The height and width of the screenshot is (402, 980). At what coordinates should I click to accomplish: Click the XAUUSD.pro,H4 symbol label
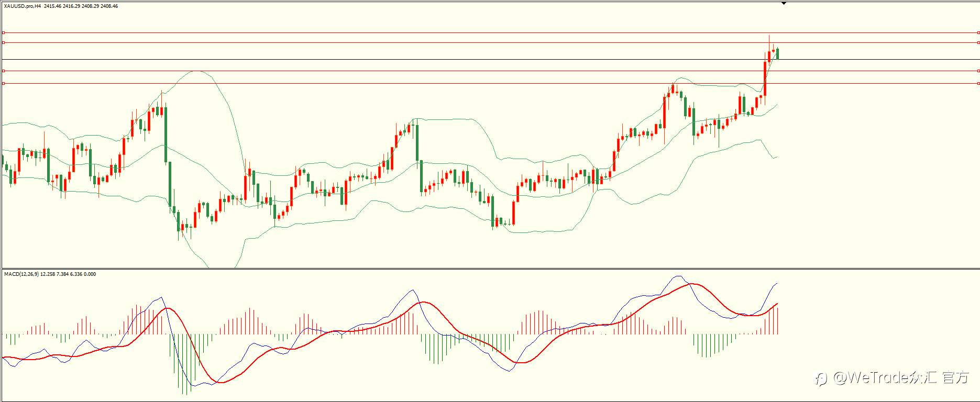[23, 6]
